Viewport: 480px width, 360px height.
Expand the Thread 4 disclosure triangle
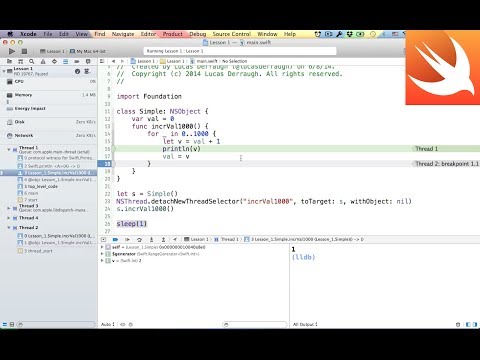coord(9,218)
